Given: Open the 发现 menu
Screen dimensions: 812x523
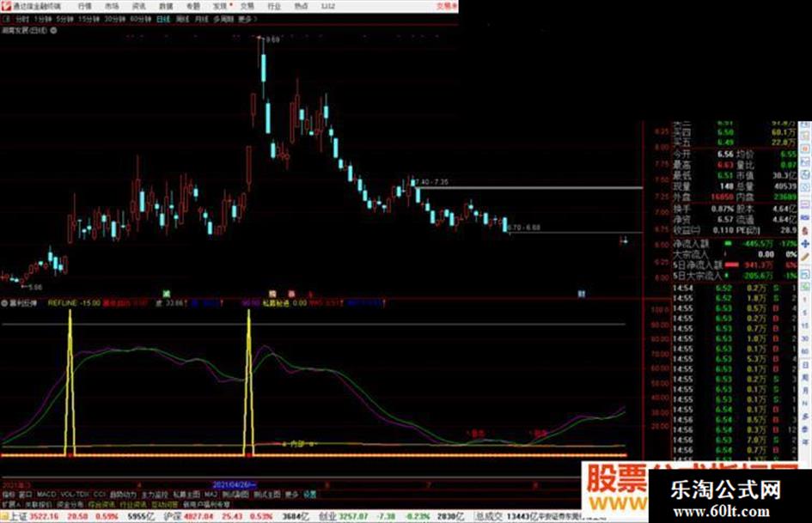Looking at the screenshot, I should pyautogui.click(x=220, y=6).
